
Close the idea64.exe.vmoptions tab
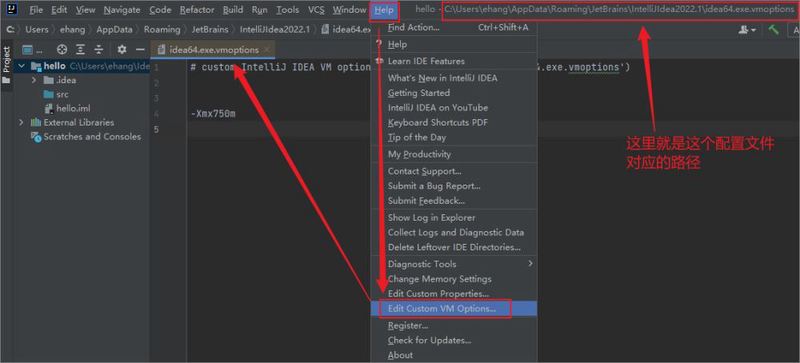(x=266, y=50)
